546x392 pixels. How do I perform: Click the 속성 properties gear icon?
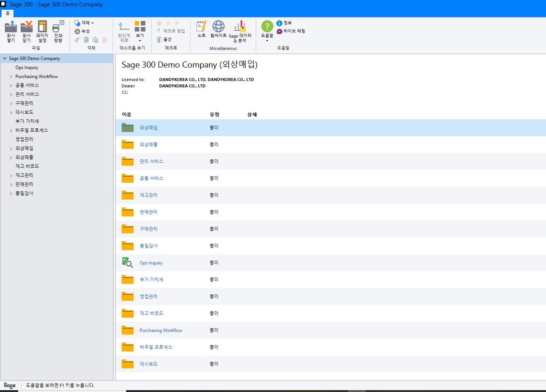[x=77, y=32]
